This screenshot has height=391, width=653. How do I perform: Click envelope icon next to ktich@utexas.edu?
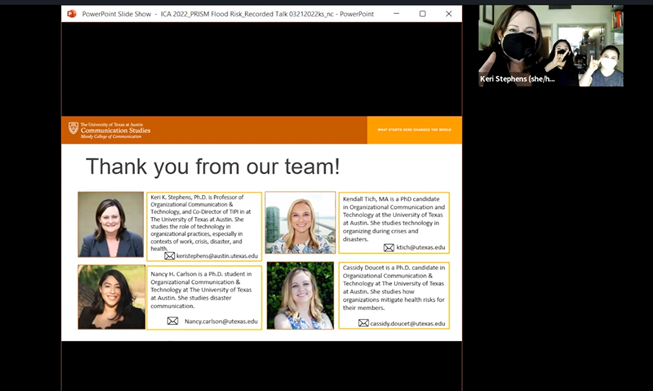389,248
